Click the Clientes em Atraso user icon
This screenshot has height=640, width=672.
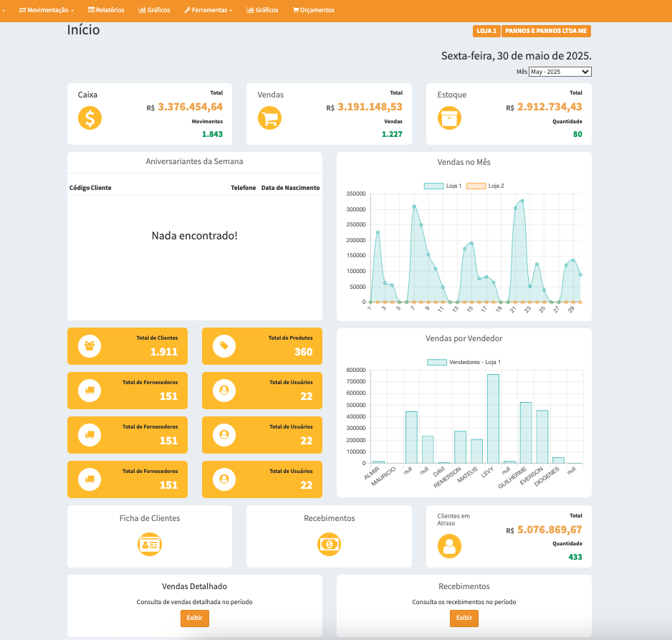click(x=449, y=546)
